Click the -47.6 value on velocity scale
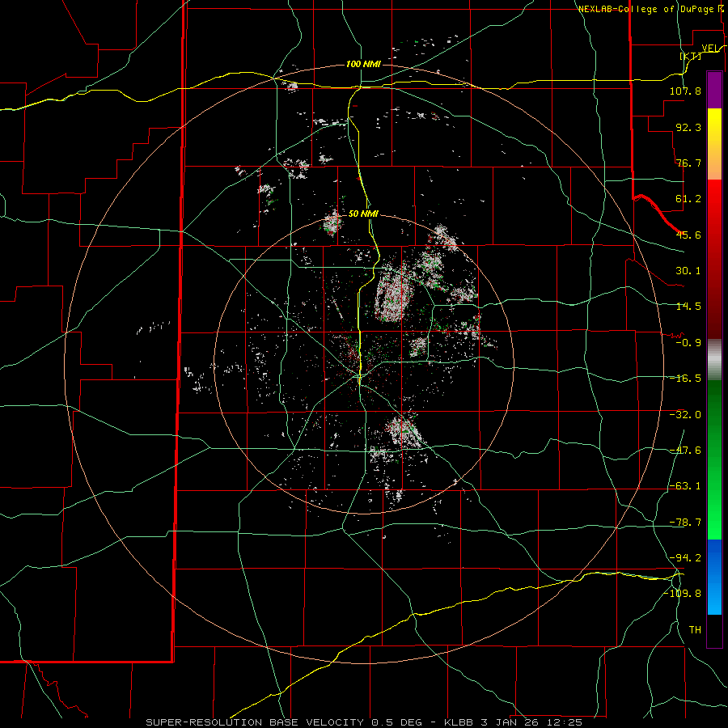 point(685,451)
